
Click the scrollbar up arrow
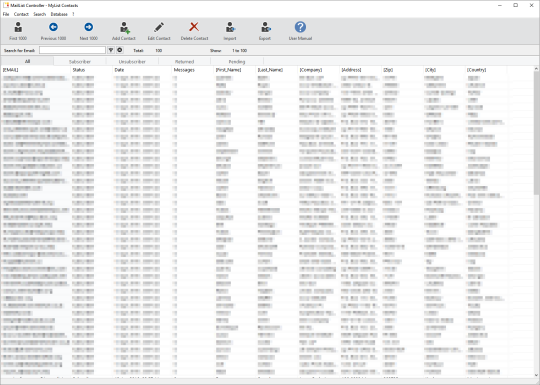(537, 69)
